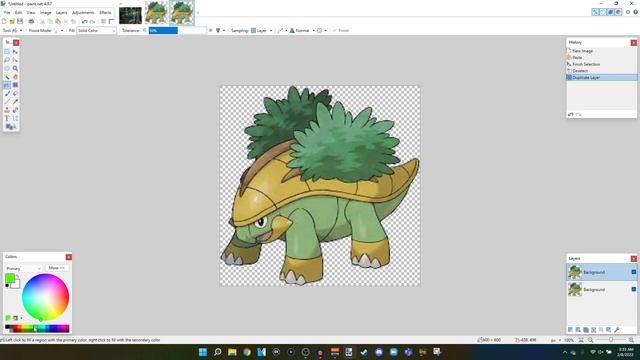The image size is (640, 360).
Task: Open the selection clipping mode dropdown
Action: pos(322,31)
